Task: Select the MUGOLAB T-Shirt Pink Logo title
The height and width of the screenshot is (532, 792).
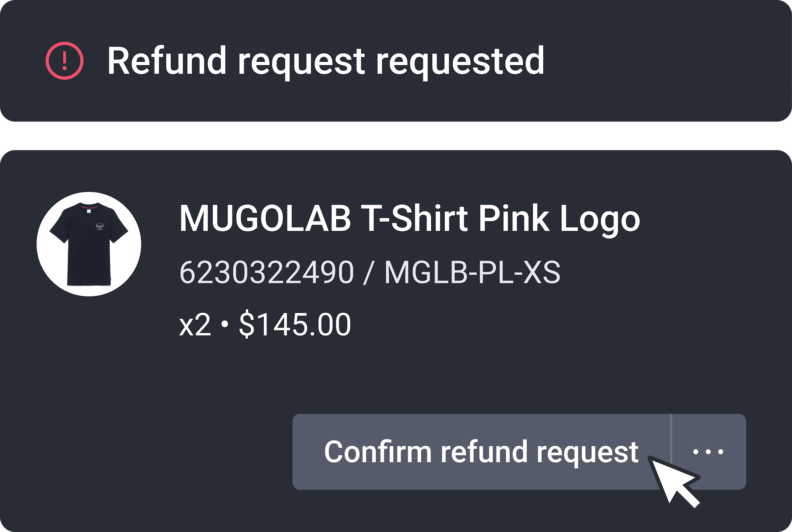Action: click(409, 218)
